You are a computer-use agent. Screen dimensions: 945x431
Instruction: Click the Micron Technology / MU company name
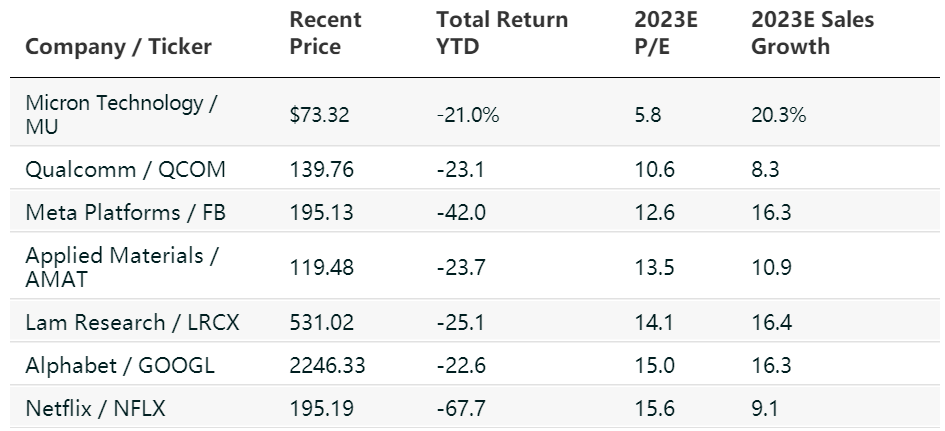tap(122, 115)
